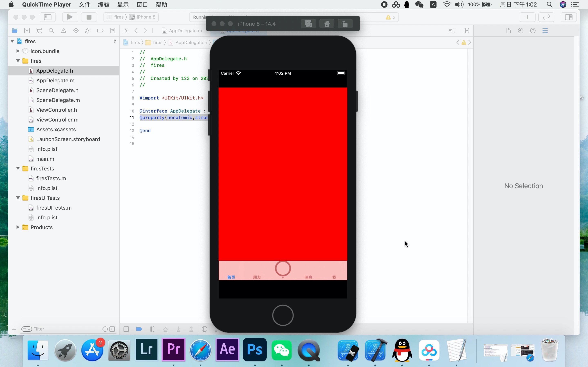Viewport: 588px width, 367px height.
Task: Open the Source Control navigator icon
Action: point(27,31)
